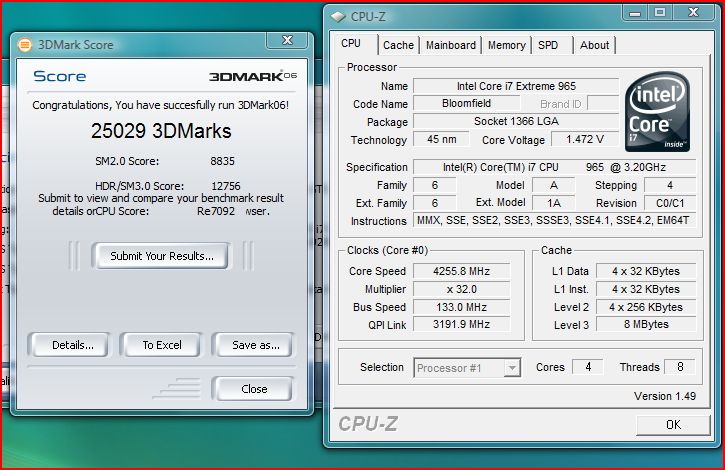The height and width of the screenshot is (470, 725).
Task: Click the Ext. Model value '1A'
Action: [553, 203]
